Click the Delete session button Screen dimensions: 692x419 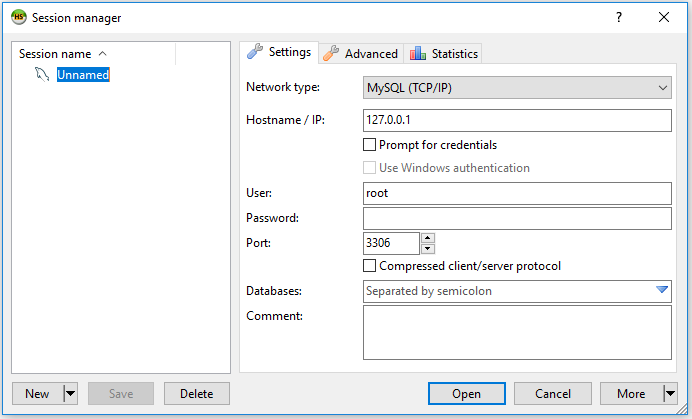tap(197, 393)
